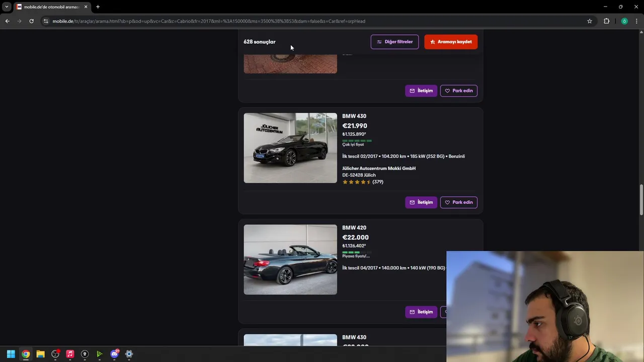
Task: Open the Chrome three-dot menu
Action: click(x=637, y=21)
